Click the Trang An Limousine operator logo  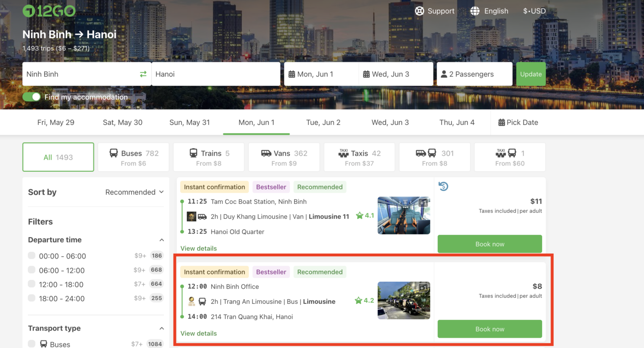(191, 301)
